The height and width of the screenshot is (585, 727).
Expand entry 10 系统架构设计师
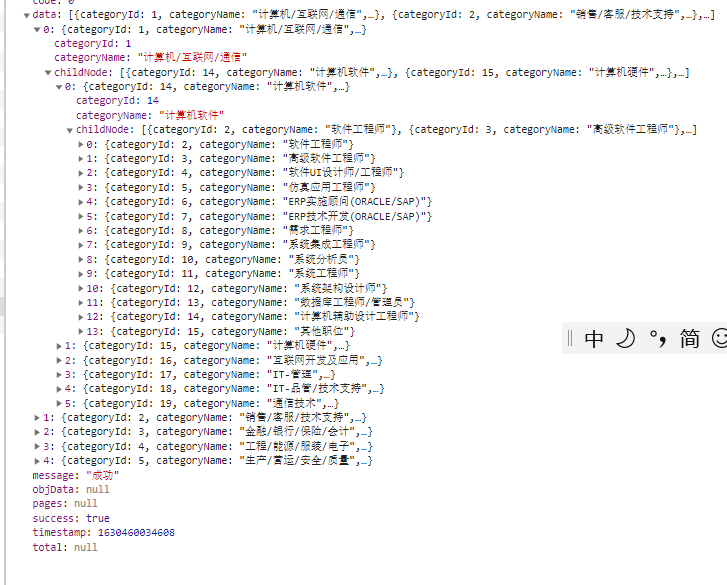tap(81, 288)
